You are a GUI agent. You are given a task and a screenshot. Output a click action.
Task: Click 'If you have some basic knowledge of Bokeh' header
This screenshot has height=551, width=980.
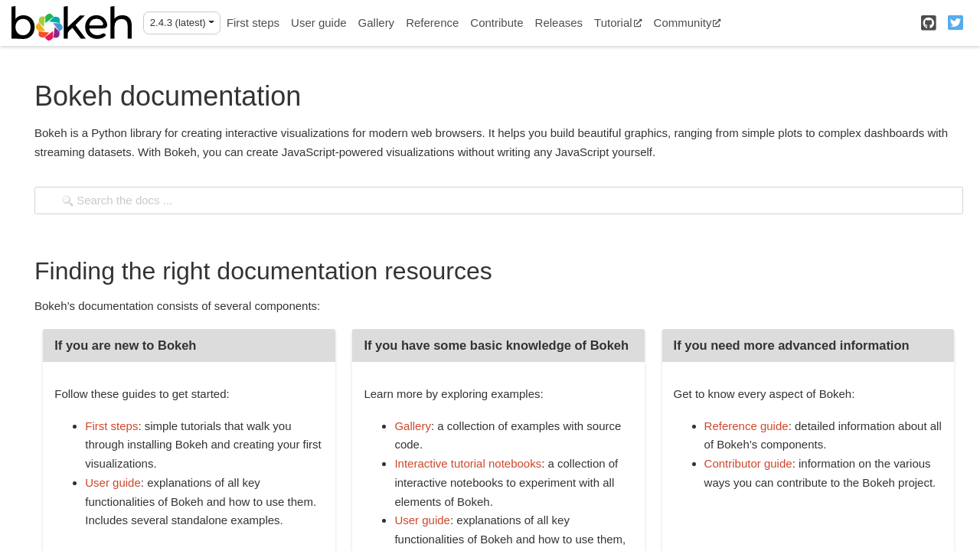(x=498, y=346)
